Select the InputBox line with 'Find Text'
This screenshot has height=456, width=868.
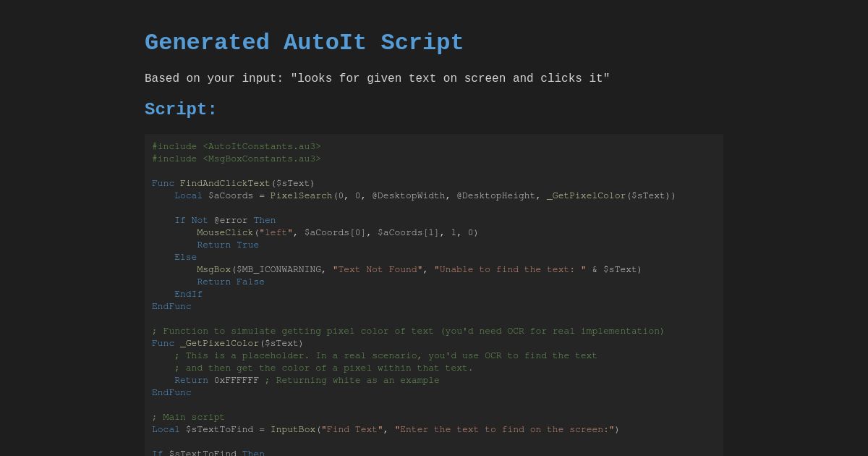click(x=384, y=429)
